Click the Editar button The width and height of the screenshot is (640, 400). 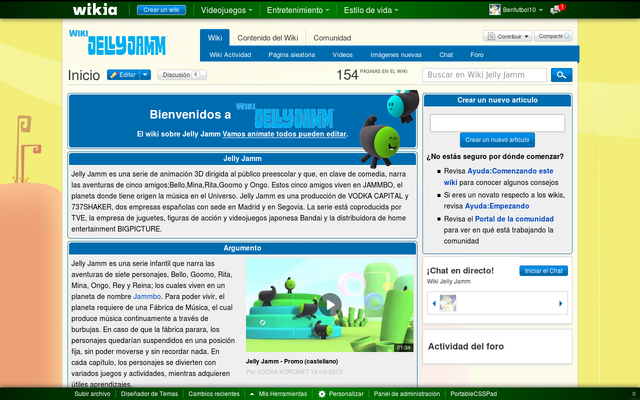pyautogui.click(x=123, y=75)
